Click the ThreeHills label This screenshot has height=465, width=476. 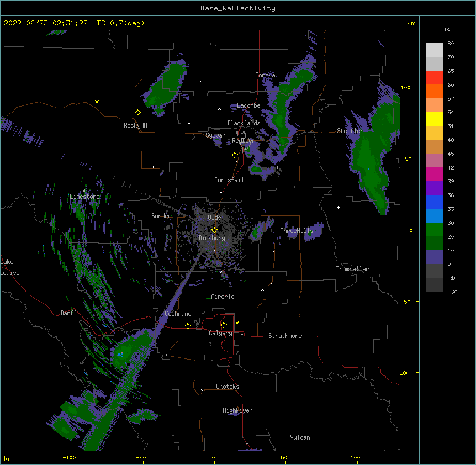(297, 231)
